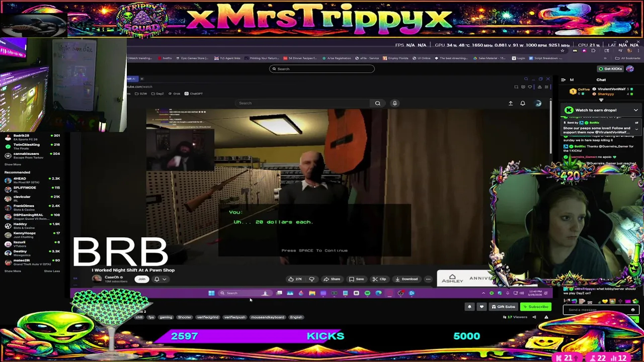This screenshot has width=644, height=362.
Task: Open Task View on the taskbar
Action: pyautogui.click(x=279, y=293)
